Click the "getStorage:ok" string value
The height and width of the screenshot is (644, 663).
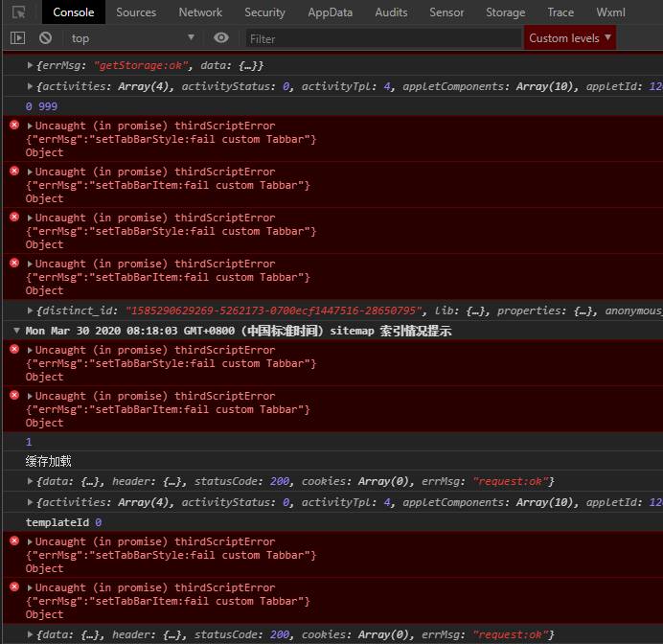[141, 65]
